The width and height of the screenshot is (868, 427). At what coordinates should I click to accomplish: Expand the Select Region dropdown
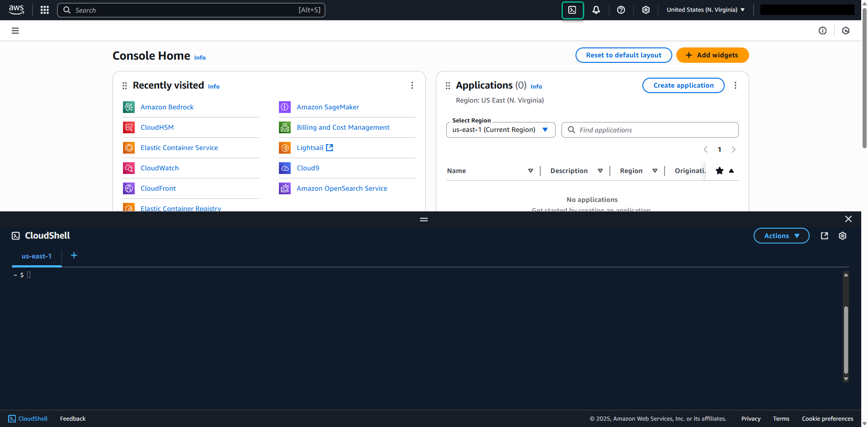pyautogui.click(x=500, y=130)
